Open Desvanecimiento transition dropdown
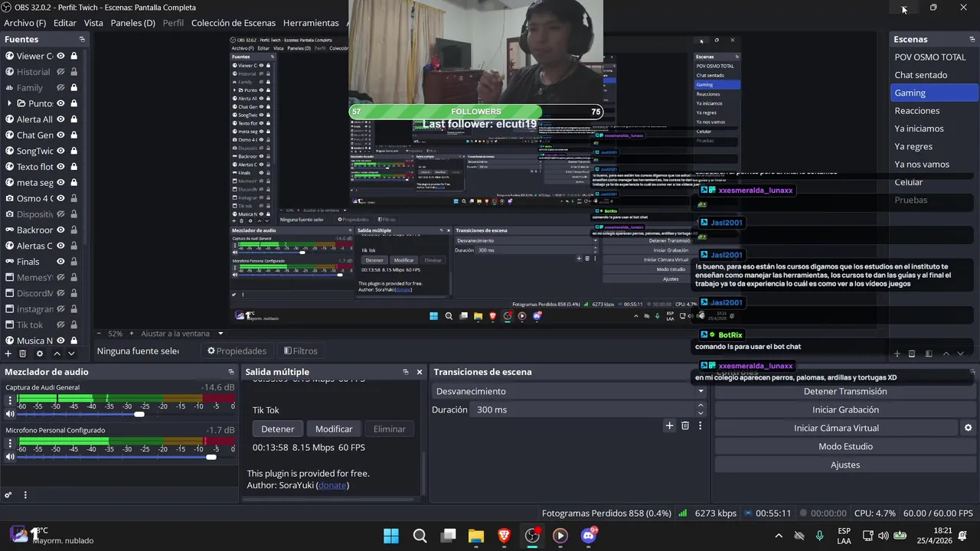This screenshot has height=551, width=980. point(569,391)
